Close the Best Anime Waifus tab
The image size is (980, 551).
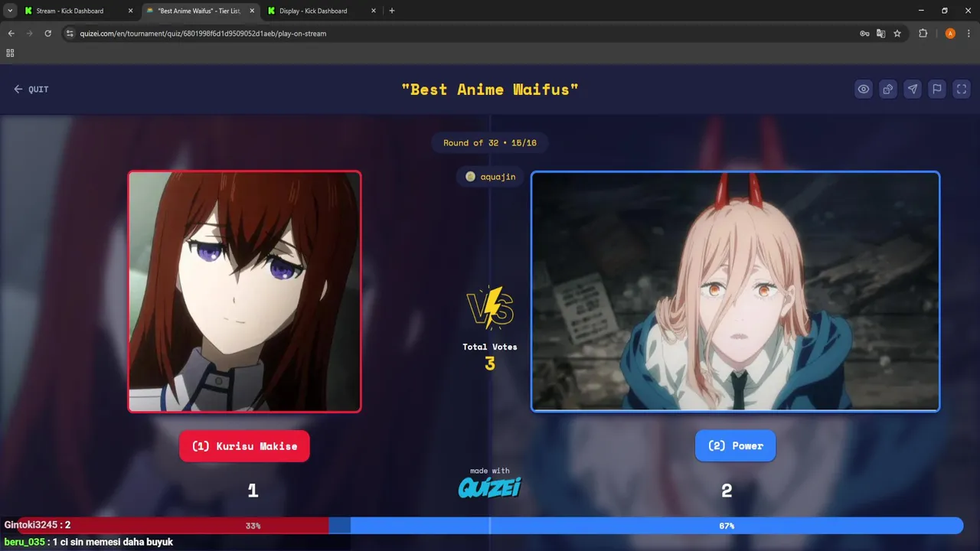click(251, 11)
